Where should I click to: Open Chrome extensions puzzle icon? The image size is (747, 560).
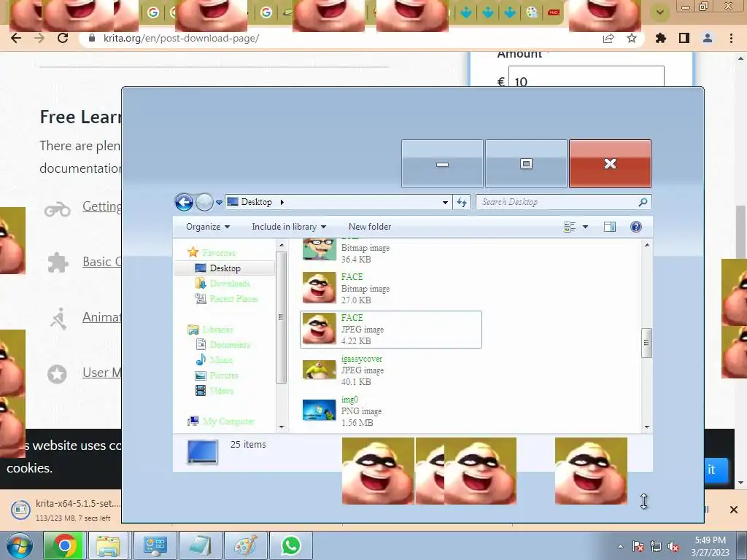point(661,38)
